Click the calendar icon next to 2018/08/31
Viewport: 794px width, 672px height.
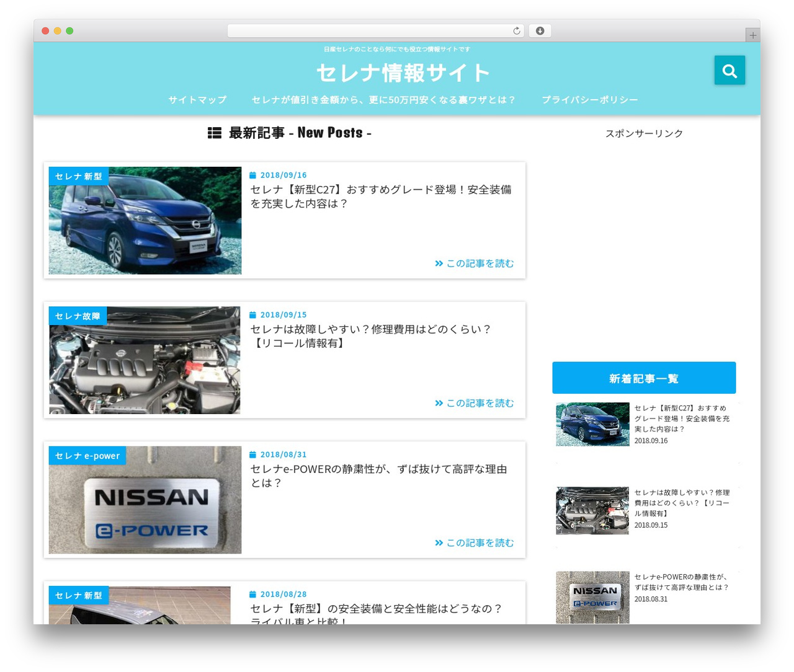pyautogui.click(x=252, y=454)
